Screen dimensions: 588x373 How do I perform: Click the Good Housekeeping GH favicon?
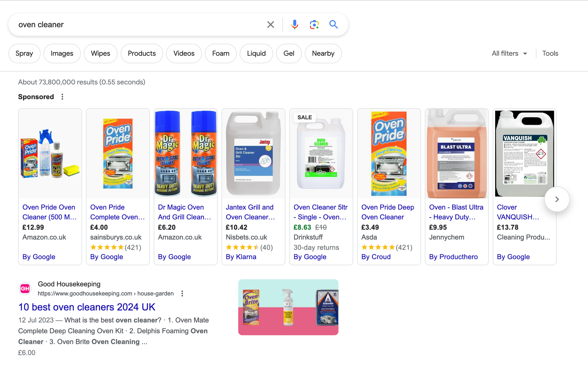(25, 289)
